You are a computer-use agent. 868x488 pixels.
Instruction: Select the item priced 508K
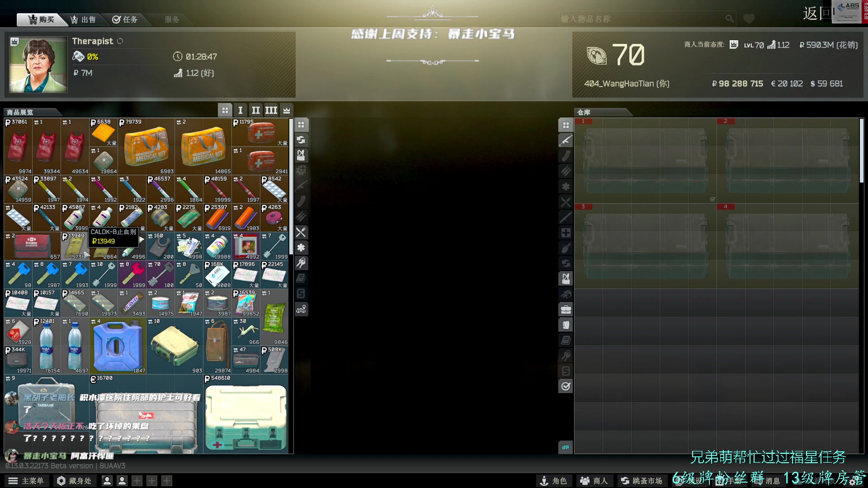point(274,360)
